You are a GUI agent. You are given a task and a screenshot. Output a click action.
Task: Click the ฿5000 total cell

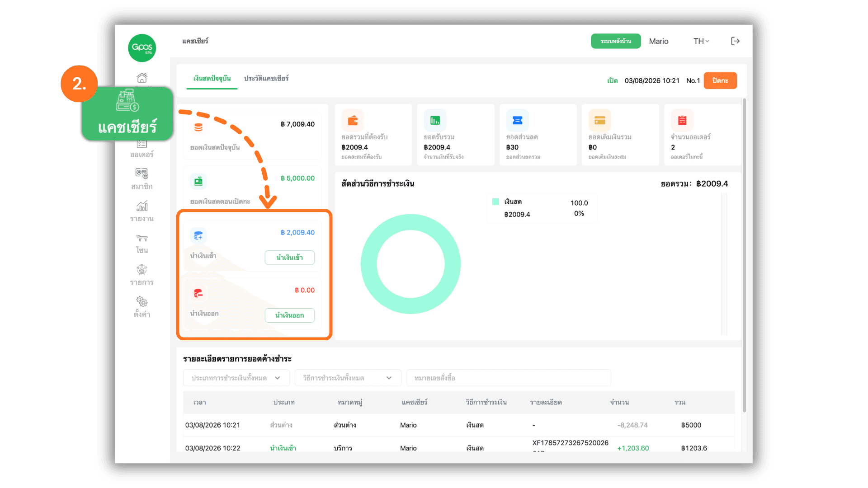point(691,425)
